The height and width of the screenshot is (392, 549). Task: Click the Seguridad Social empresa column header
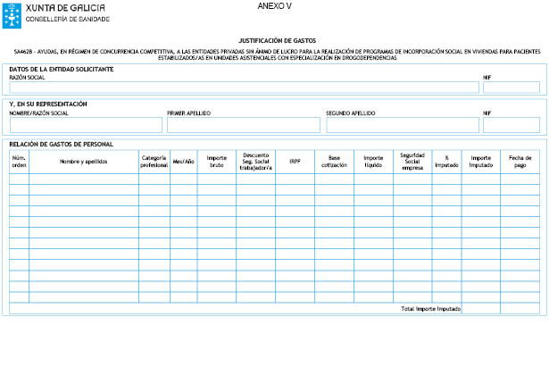point(412,162)
